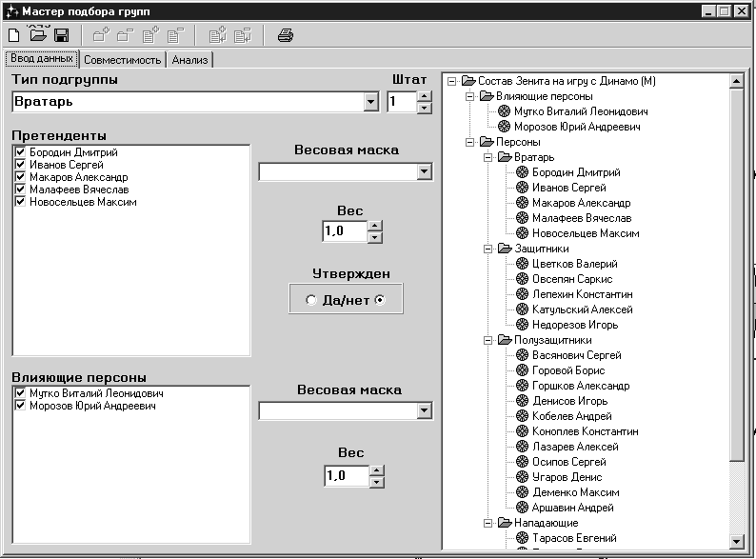Click the folder icon of Нападающие in tree
756x559 pixels.
[x=505, y=523]
